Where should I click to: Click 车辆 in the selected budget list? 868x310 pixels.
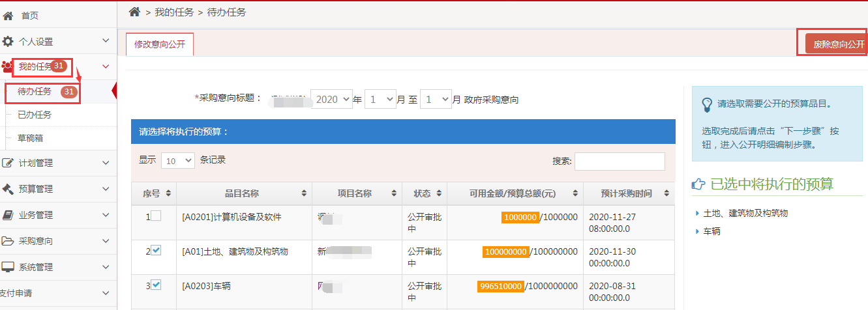coord(712,231)
